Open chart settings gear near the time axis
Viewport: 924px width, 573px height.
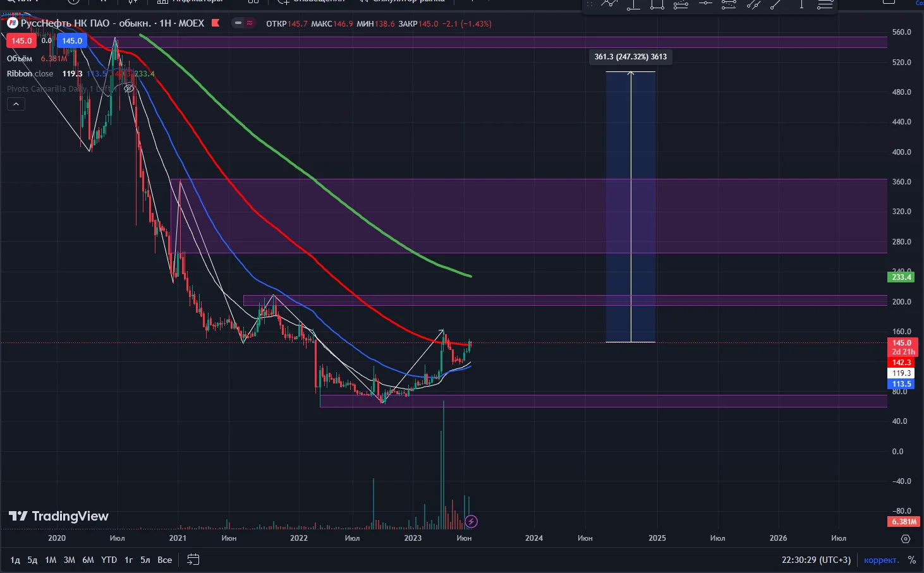click(x=906, y=539)
